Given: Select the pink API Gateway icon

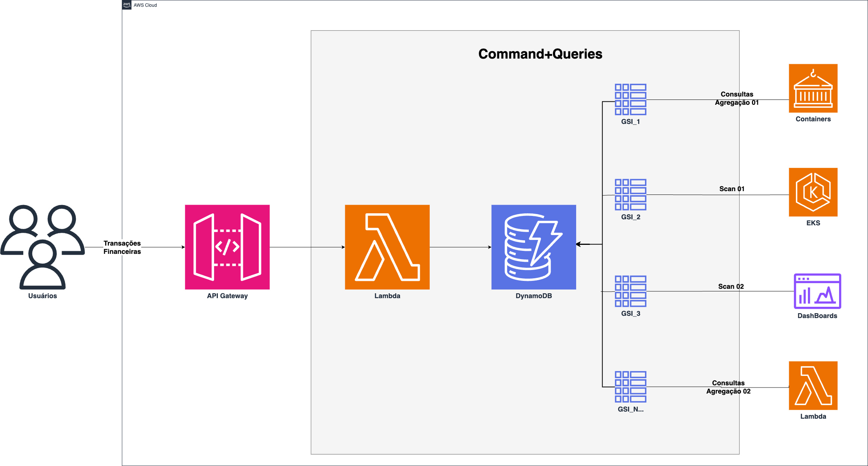Looking at the screenshot, I should [227, 247].
